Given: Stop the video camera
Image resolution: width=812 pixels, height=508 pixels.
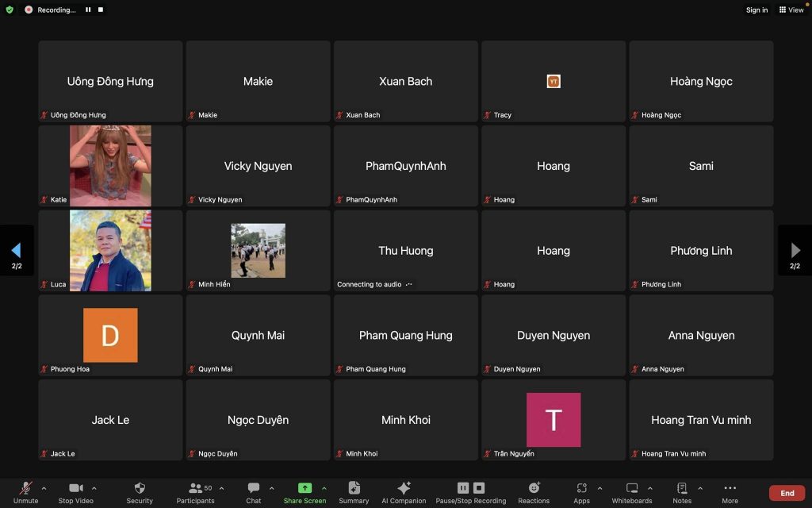Looking at the screenshot, I should (x=76, y=491).
